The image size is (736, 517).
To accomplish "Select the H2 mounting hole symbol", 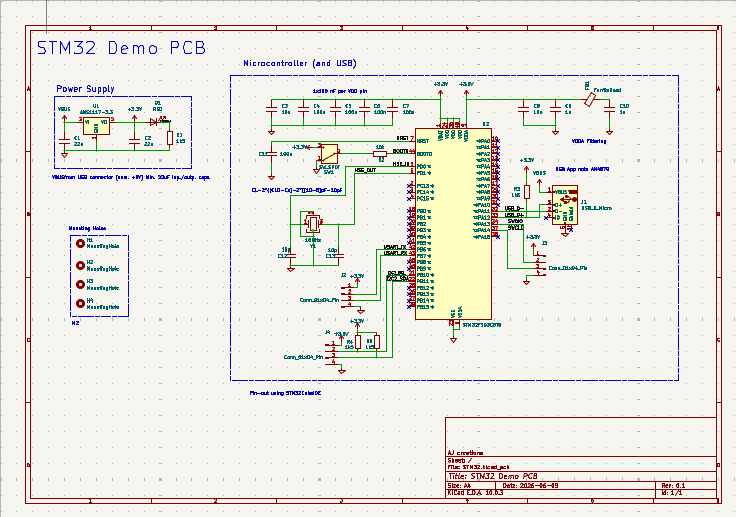I will click(80, 266).
